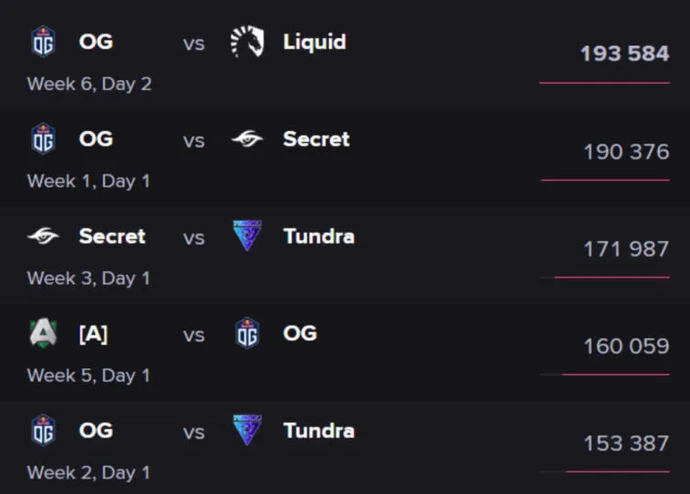Screen dimensions: 690x494
Task: Click OG logo in the Week 2 match
Action: click(43, 431)
